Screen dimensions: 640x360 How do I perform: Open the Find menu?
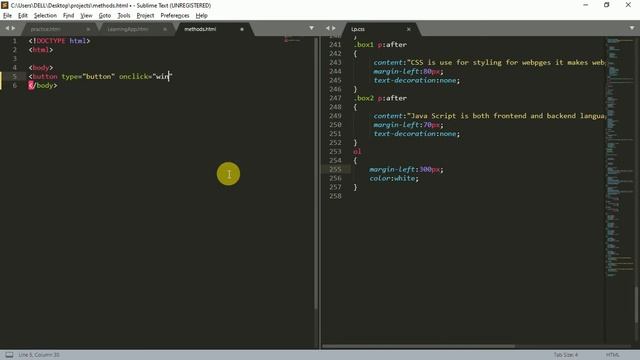(x=68, y=16)
